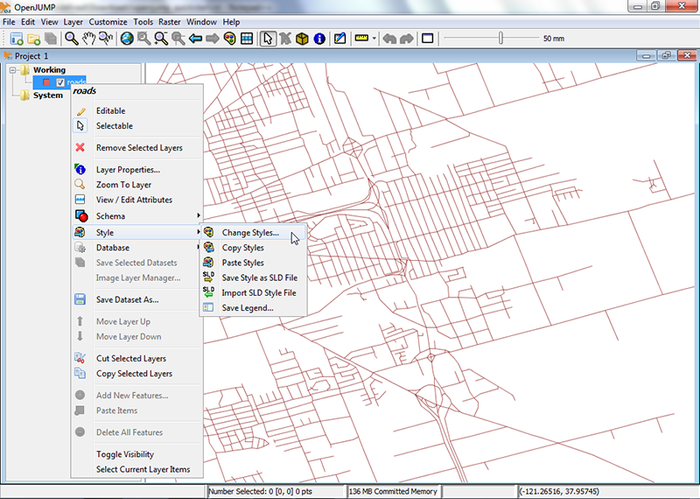
Task: Click the Zoom to Full Extent globe icon
Action: pyautogui.click(x=127, y=39)
